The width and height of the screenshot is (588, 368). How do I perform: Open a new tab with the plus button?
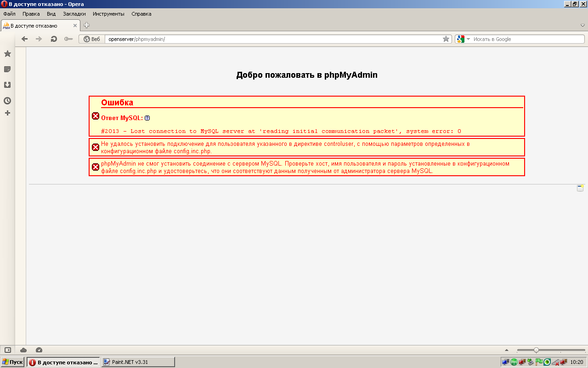pyautogui.click(x=86, y=25)
